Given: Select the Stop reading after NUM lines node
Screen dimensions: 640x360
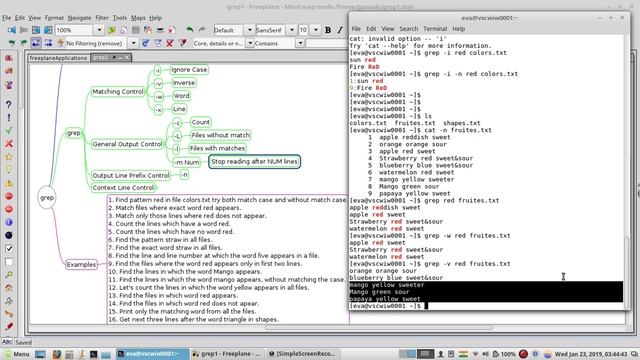Looking at the screenshot, I should pyautogui.click(x=254, y=162).
